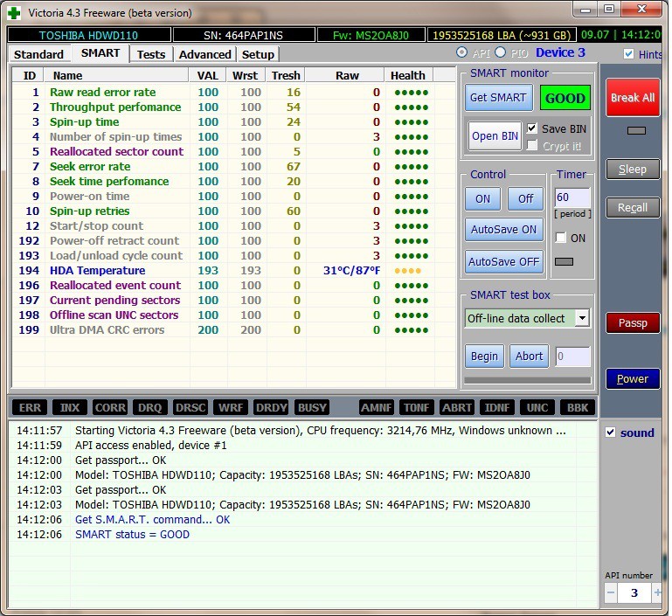The width and height of the screenshot is (672, 616).
Task: Click the SMART test value field
Action: pyautogui.click(x=572, y=356)
